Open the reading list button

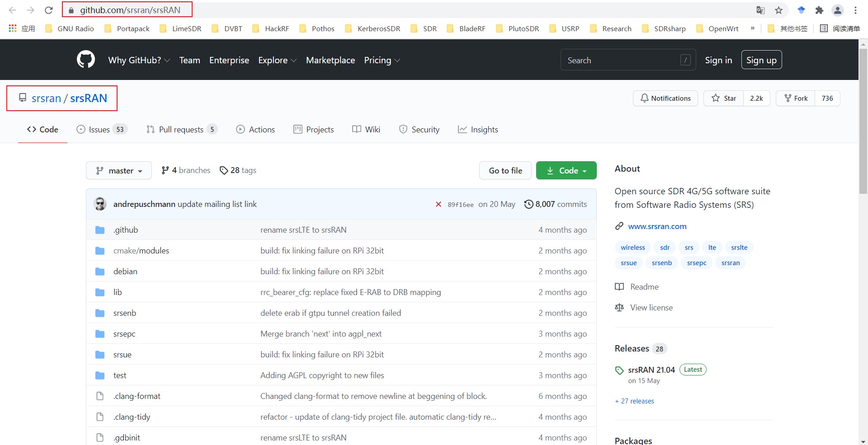pos(840,28)
